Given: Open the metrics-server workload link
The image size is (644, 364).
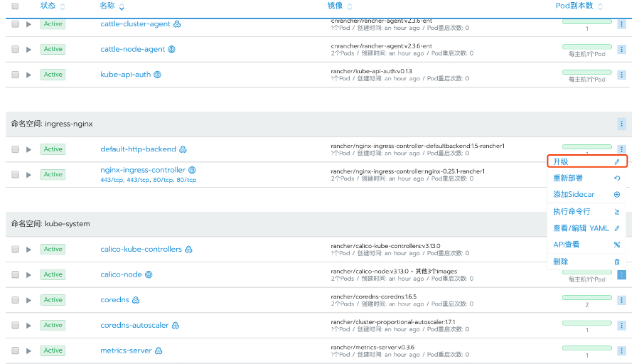Looking at the screenshot, I should point(126,350).
